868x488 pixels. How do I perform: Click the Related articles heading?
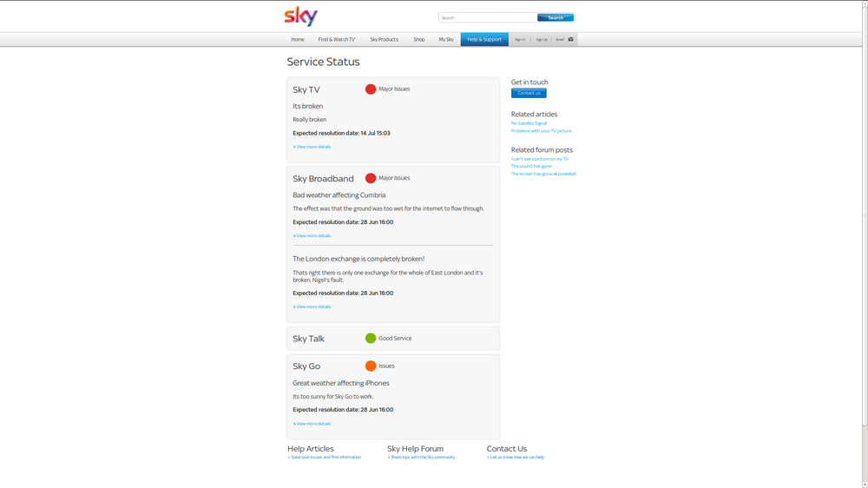tap(534, 114)
